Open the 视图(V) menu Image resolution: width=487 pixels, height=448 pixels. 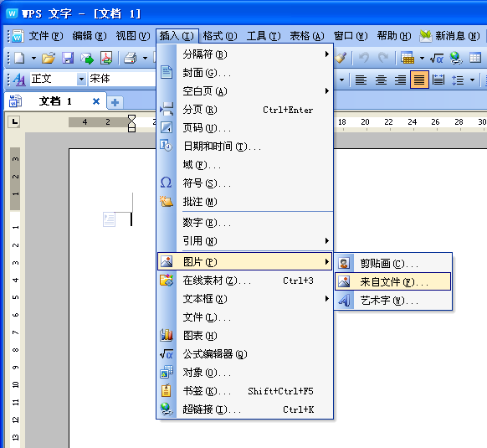click(x=133, y=36)
